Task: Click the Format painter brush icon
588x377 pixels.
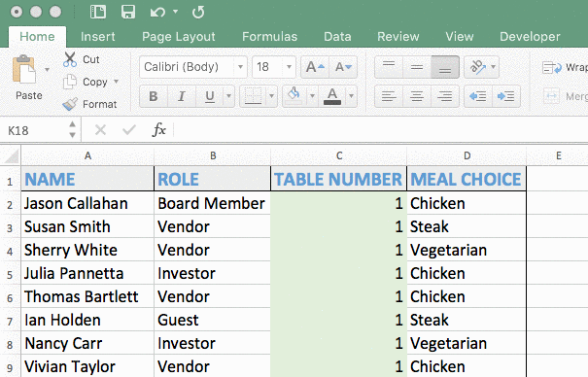Action: coord(70,104)
